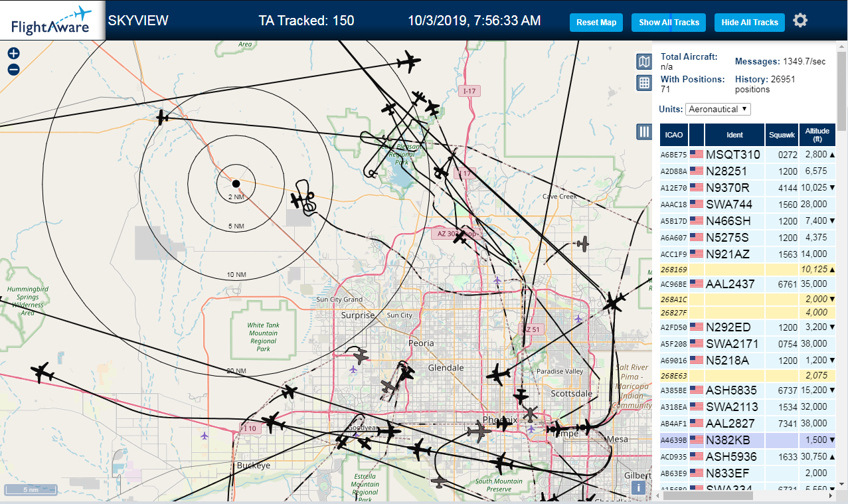Select topmost aircraft near map's upper edge
The height and width of the screenshot is (504, 848).
coord(408,63)
